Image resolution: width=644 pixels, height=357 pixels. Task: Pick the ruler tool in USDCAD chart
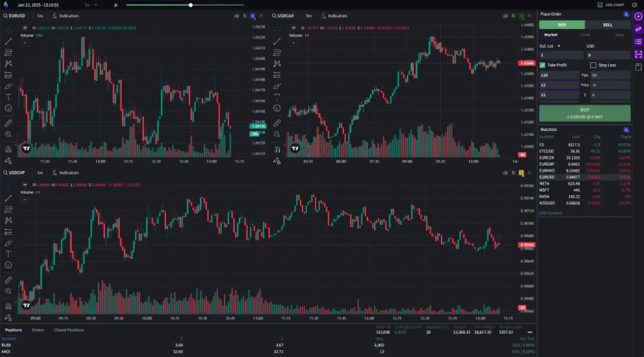click(277, 123)
